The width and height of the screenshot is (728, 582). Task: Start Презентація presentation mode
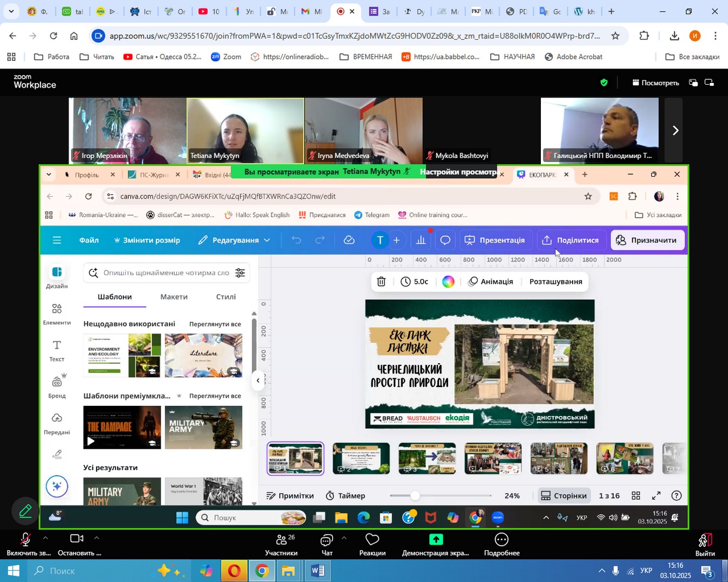tap(495, 240)
